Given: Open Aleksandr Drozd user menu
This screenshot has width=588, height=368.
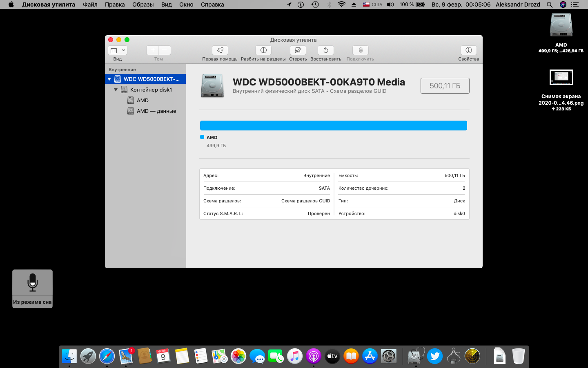Looking at the screenshot, I should pos(518,4).
